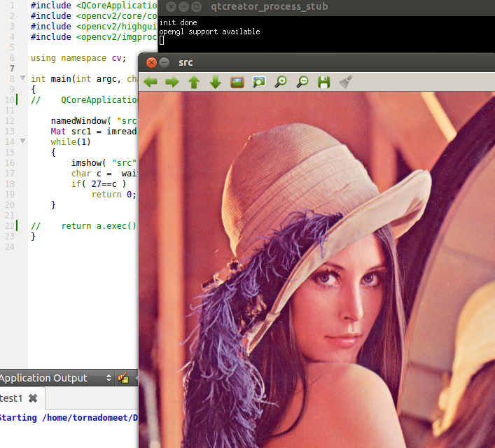
Task: Open the properties brush icon in src toolbar
Action: click(346, 82)
